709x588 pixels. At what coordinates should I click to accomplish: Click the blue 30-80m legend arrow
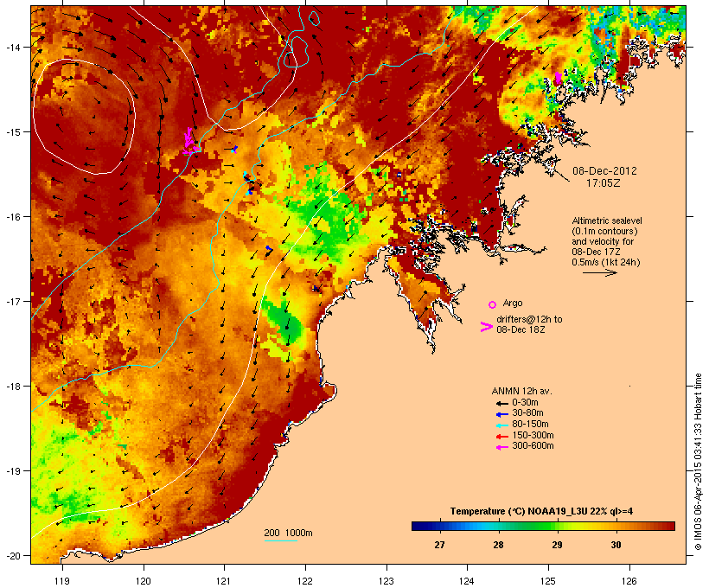tap(501, 414)
